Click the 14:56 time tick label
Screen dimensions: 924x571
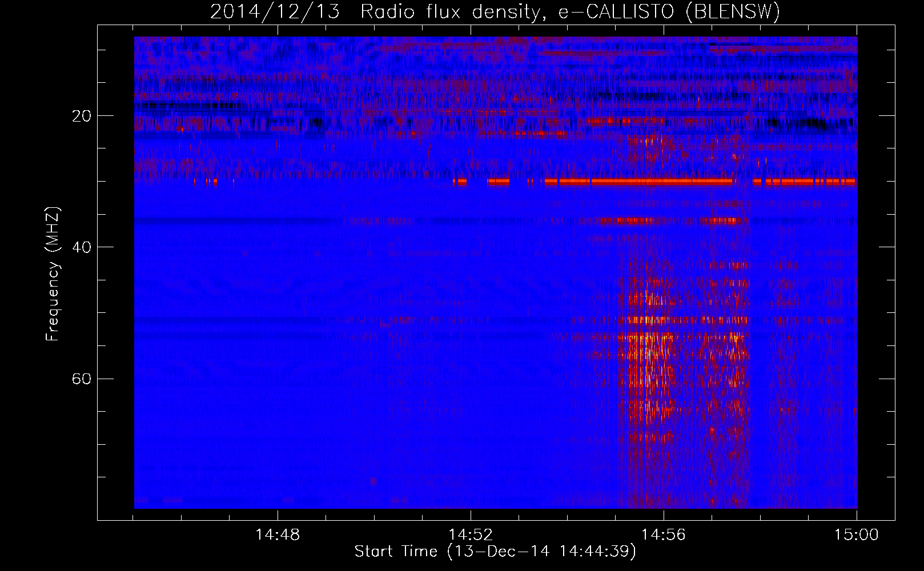pos(664,535)
